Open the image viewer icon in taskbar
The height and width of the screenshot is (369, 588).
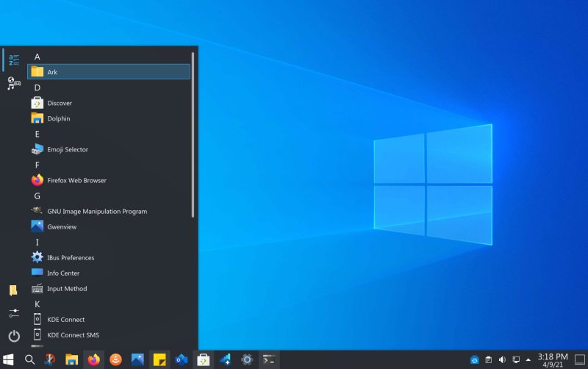(x=137, y=359)
